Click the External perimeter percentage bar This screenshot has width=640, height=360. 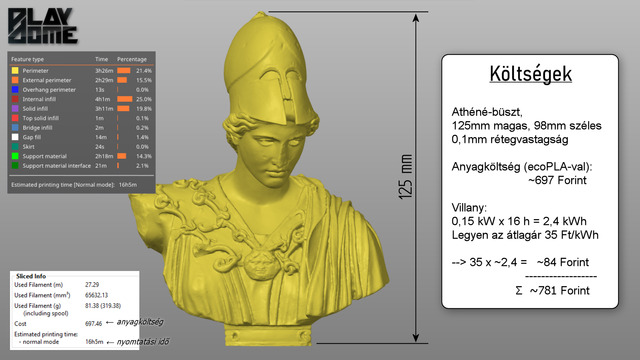click(122, 80)
